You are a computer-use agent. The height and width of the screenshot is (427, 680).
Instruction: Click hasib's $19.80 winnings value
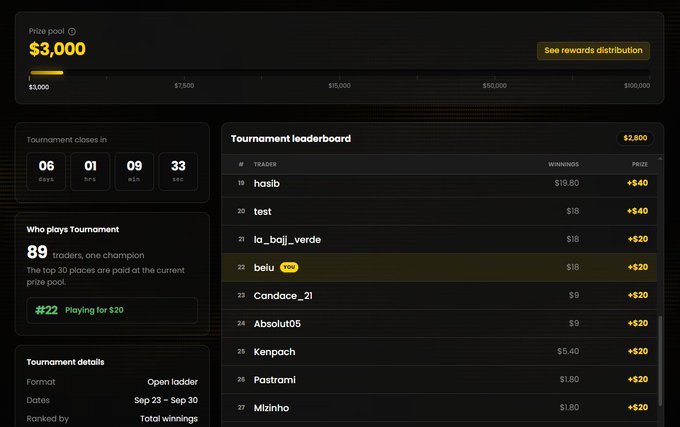click(x=567, y=183)
